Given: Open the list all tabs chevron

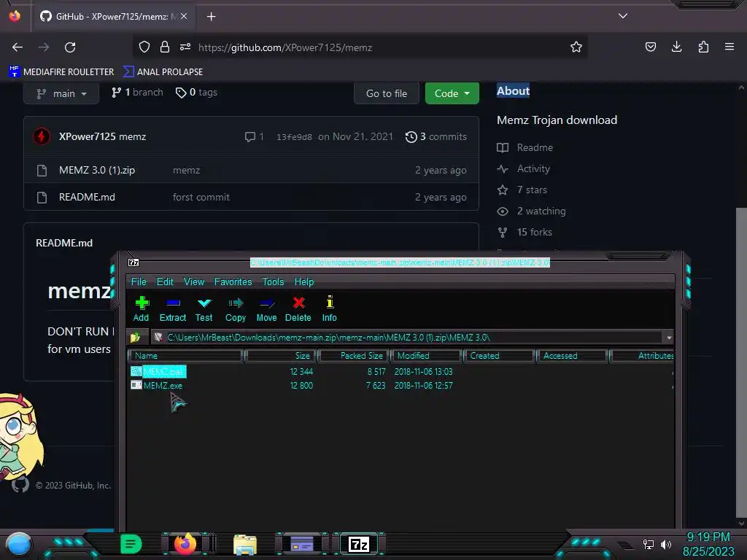Looking at the screenshot, I should (x=623, y=16).
